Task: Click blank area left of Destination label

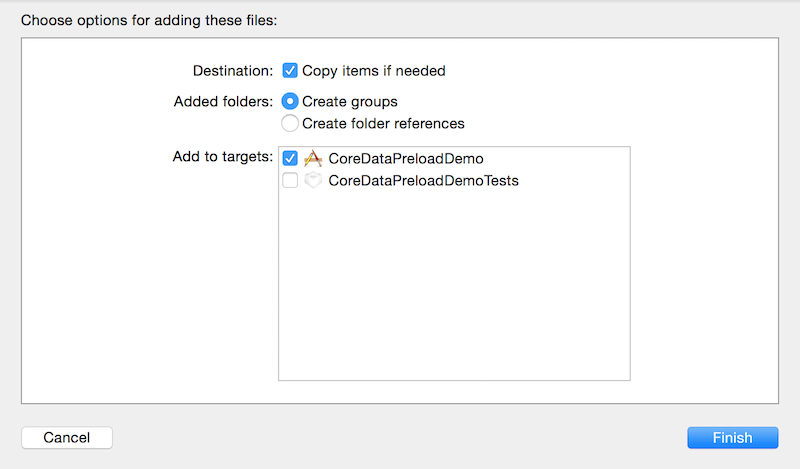Action: [x=100, y=72]
